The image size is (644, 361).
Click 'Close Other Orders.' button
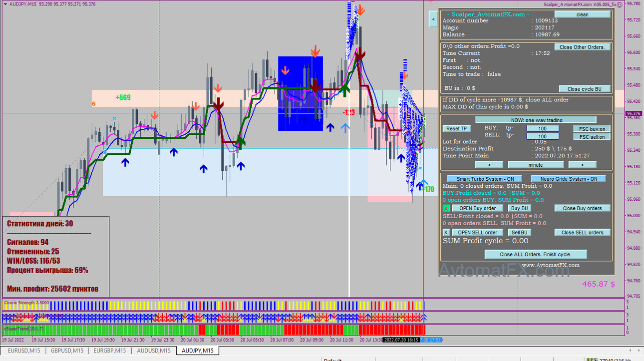(x=582, y=47)
